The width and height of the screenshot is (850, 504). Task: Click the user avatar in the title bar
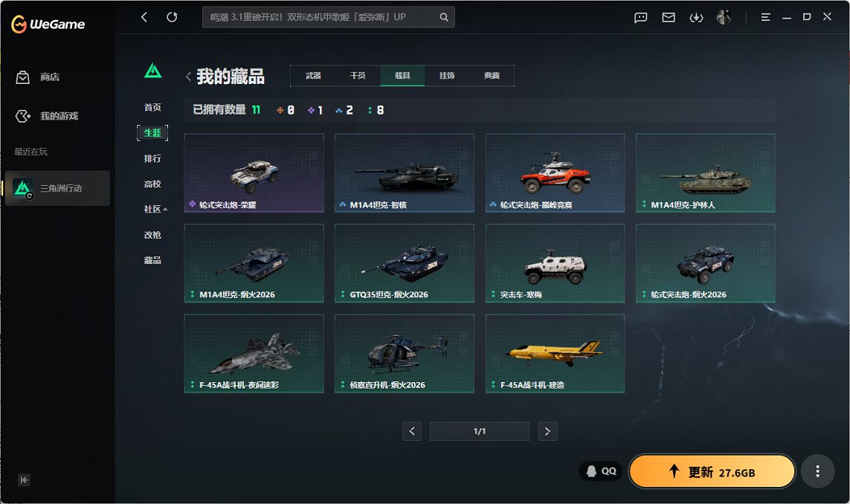pyautogui.click(x=724, y=17)
